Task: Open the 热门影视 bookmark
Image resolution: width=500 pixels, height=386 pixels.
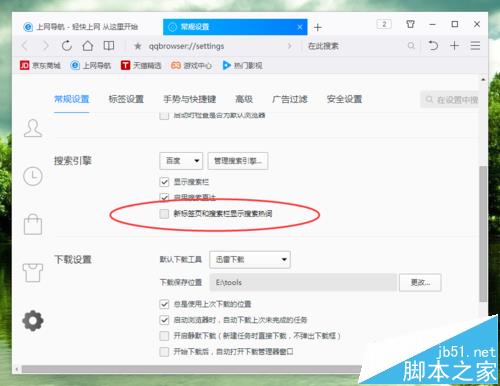Action: pos(242,65)
